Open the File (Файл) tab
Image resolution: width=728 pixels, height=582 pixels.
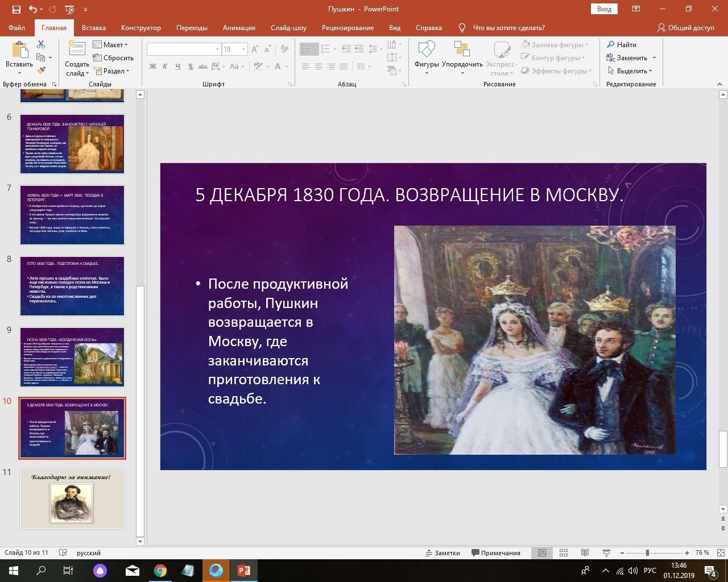16,27
